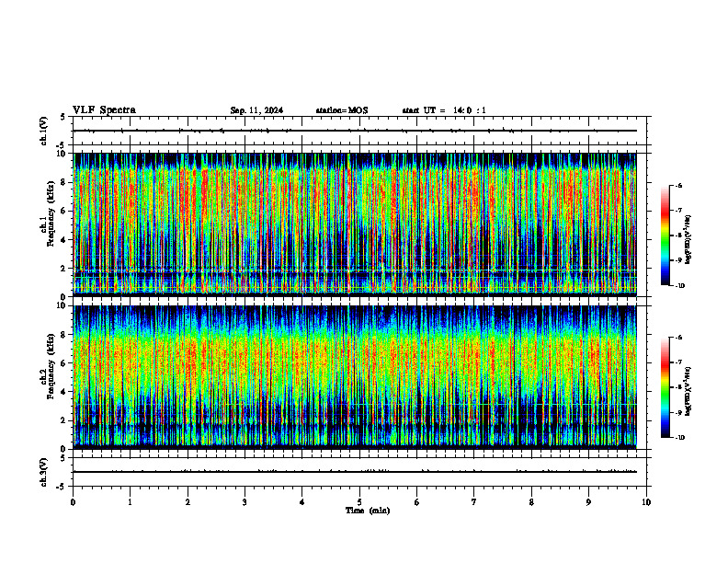Click the ch.1 spectrogram color scale bar
Image resolution: width=728 pixels, height=563 pixels.
pyautogui.click(x=665, y=236)
